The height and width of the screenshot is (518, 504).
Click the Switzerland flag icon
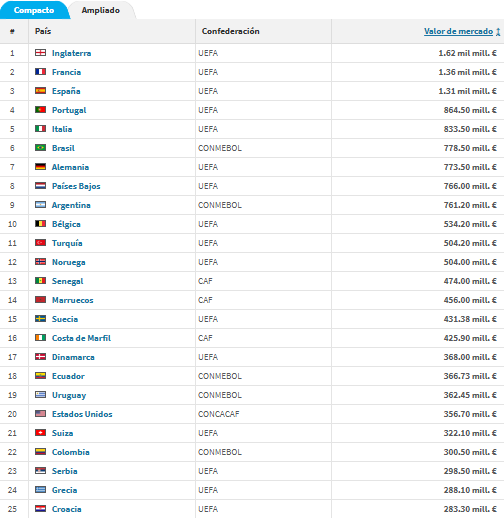pyautogui.click(x=40, y=433)
